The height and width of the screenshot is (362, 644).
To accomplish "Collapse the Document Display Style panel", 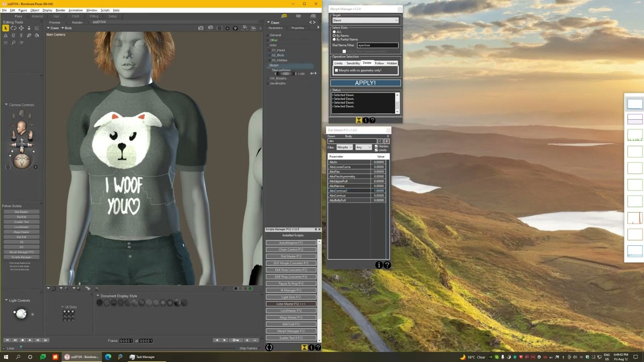I will tap(98, 296).
